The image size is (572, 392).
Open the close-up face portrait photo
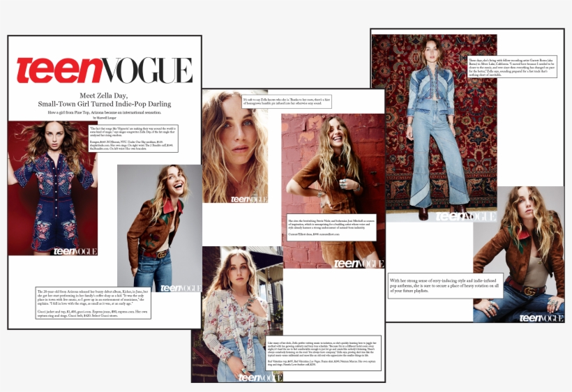coord(235,146)
